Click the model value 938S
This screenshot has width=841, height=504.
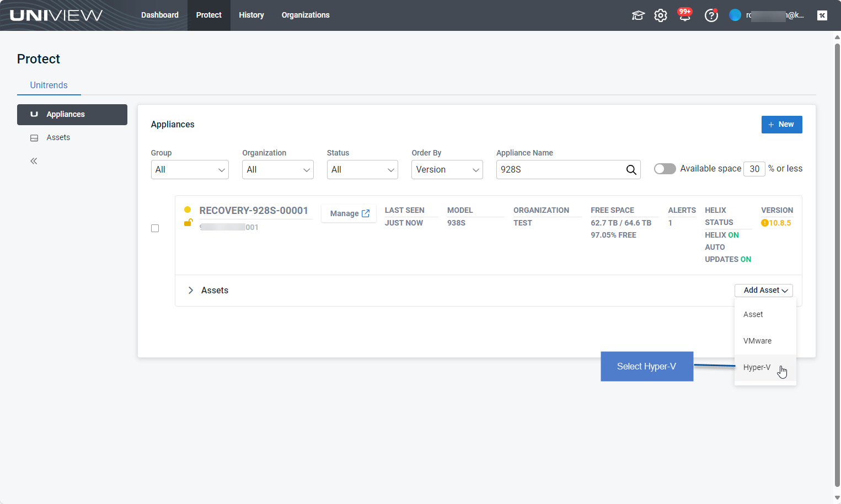pyautogui.click(x=456, y=223)
